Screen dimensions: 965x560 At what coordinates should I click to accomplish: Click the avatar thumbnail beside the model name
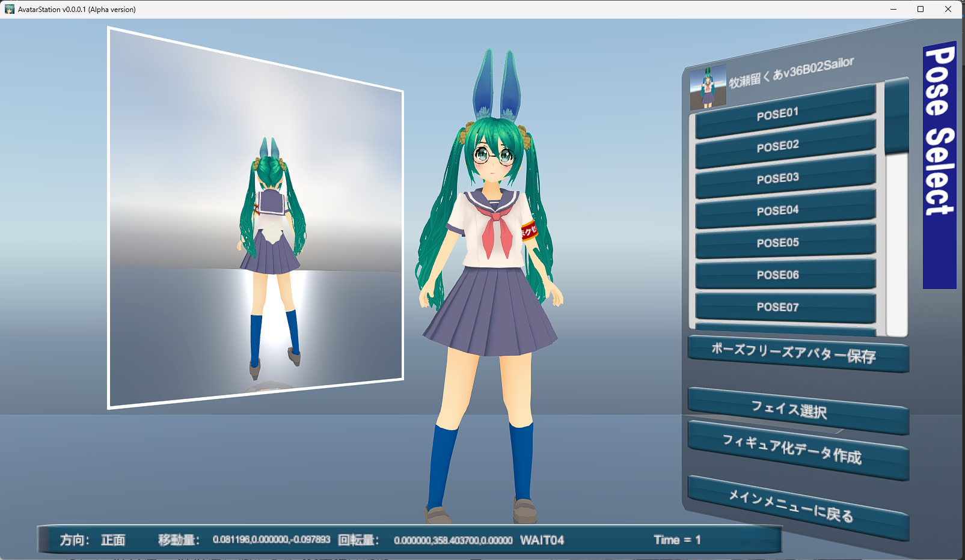tap(708, 87)
